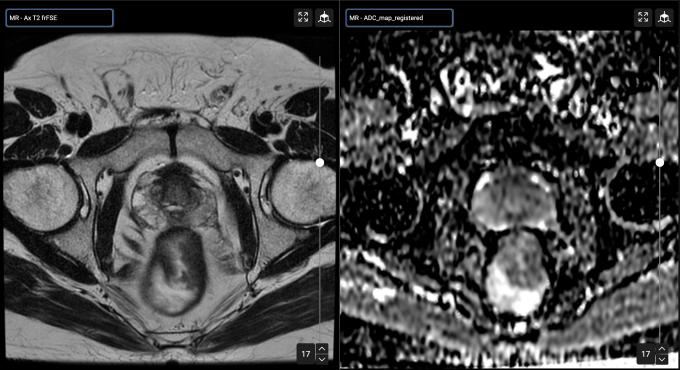Maximize the ADC_map_registered viewport

(x=643, y=18)
